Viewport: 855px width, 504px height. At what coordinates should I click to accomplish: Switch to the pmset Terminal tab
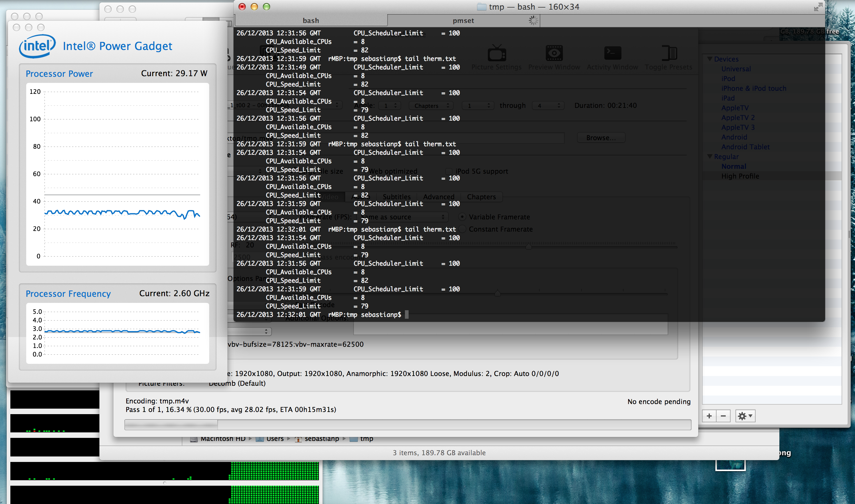click(x=463, y=20)
